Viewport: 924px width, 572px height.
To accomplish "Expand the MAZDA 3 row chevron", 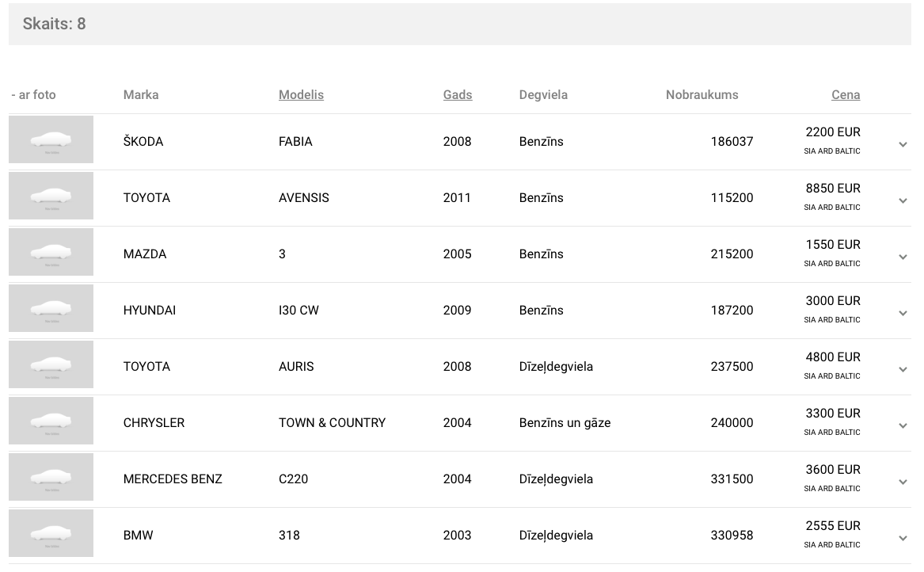I will (903, 257).
